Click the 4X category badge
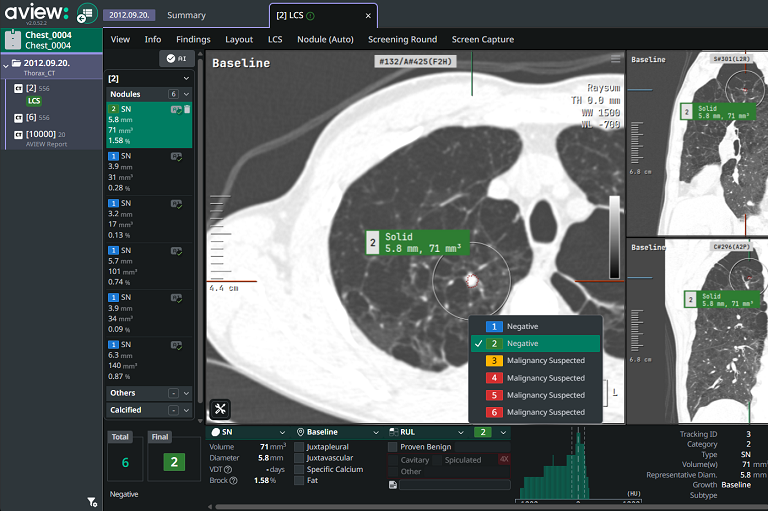 [503, 460]
